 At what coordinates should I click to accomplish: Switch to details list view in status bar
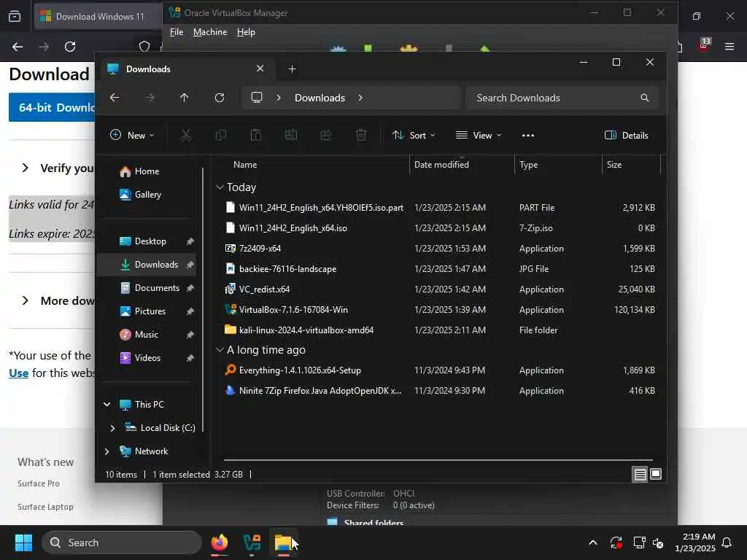640,474
